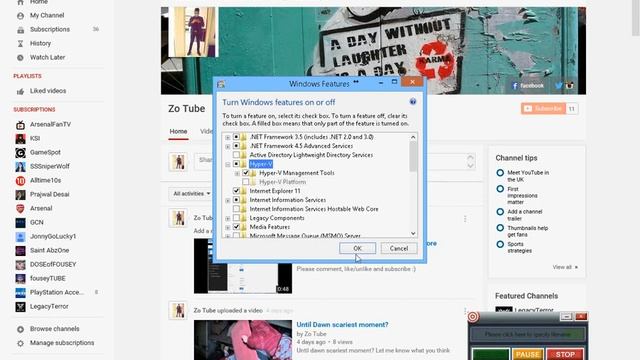Image resolution: width=640 pixels, height=360 pixels.
Task: Expand Legacy Components node
Action: click(x=227, y=218)
